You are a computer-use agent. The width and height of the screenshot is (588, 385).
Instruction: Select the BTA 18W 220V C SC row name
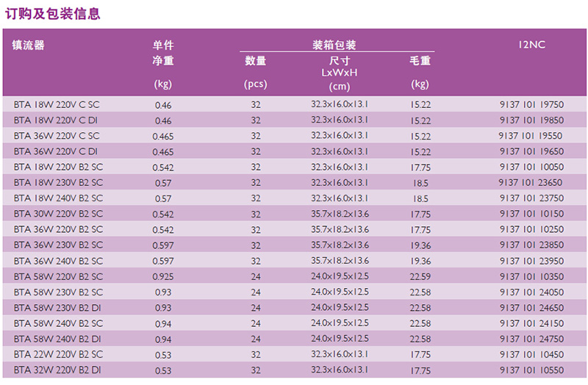56,105
